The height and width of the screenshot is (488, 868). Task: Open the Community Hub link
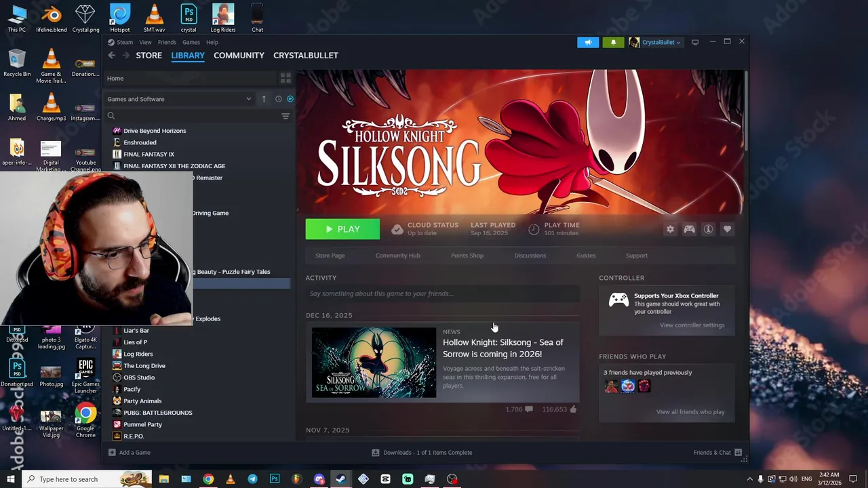398,256
